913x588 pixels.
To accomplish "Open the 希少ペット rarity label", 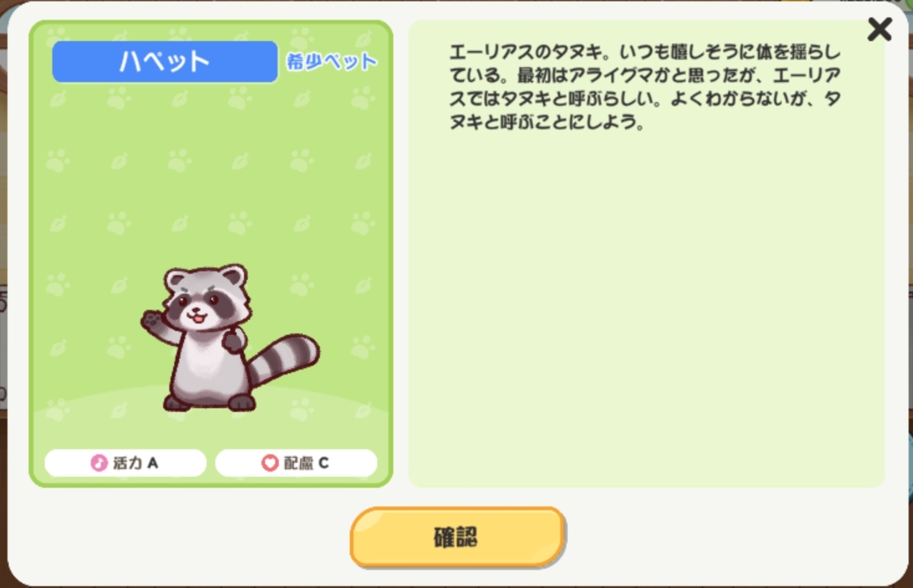I will (331, 61).
